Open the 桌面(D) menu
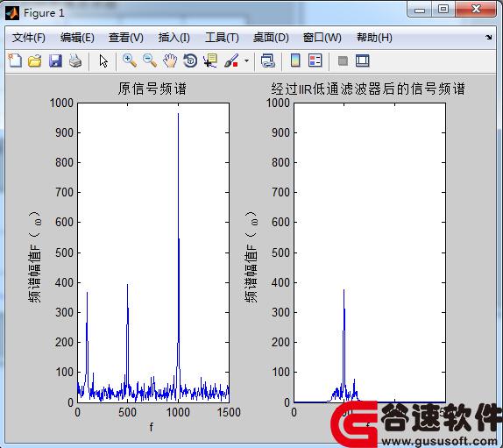 [x=271, y=38]
